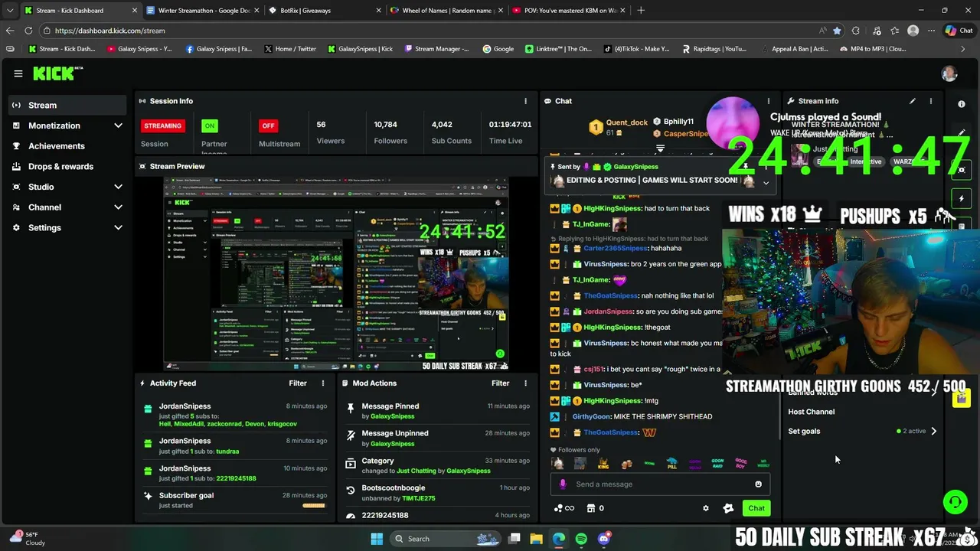The width and height of the screenshot is (980, 551).
Task: Click the green support headset bubble
Action: pos(955,502)
